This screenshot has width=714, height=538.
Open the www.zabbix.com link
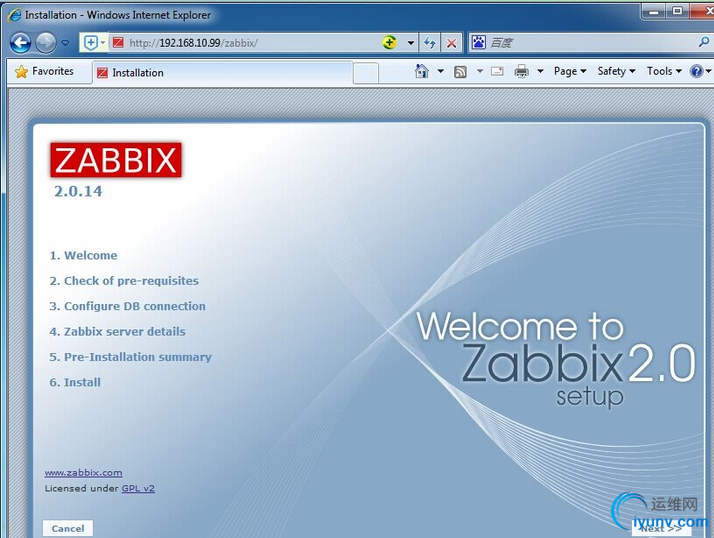tap(83, 473)
